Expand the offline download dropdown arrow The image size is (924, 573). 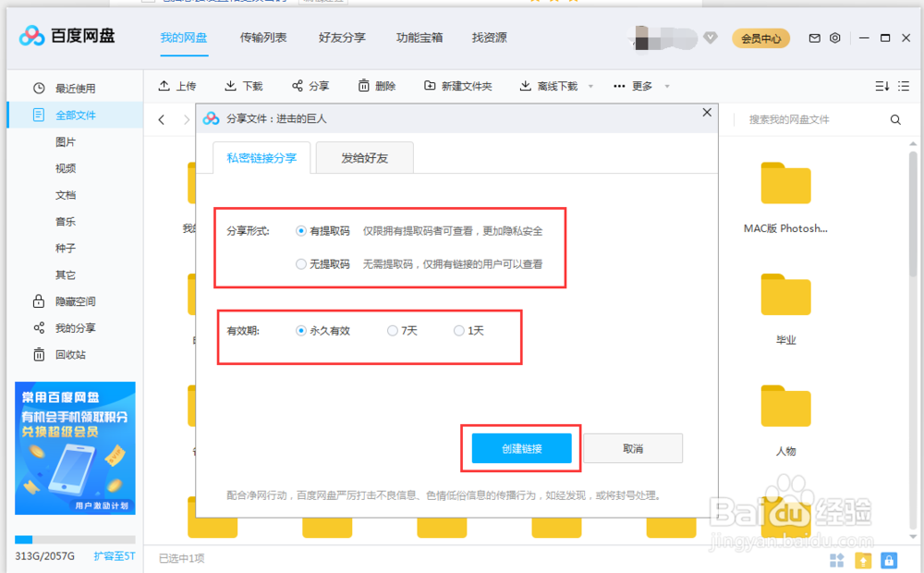[590, 87]
